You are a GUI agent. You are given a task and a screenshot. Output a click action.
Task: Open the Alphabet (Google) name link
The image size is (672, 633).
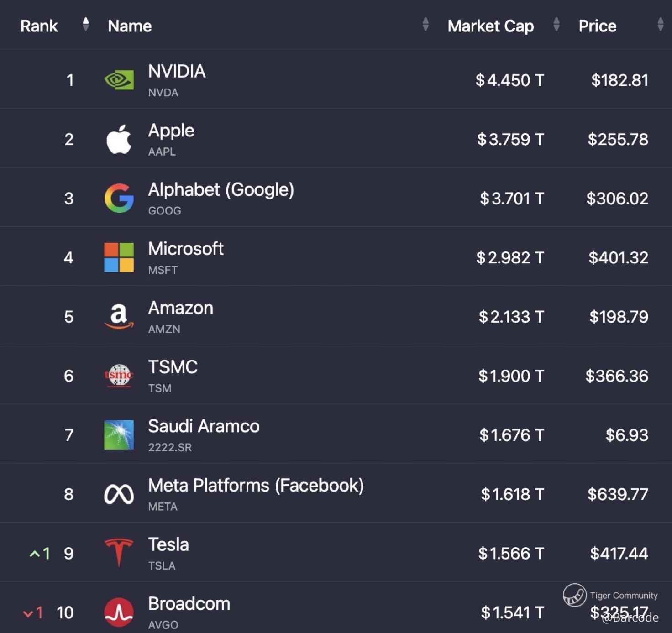[x=221, y=190]
